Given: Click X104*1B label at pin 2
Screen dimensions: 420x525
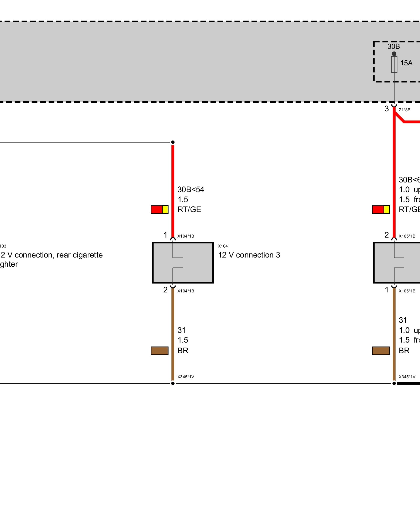Looking at the screenshot, I should pyautogui.click(x=186, y=291).
